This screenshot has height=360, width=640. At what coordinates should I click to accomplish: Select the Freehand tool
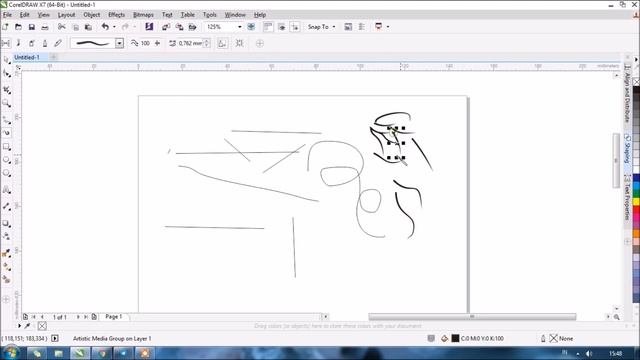7,120
